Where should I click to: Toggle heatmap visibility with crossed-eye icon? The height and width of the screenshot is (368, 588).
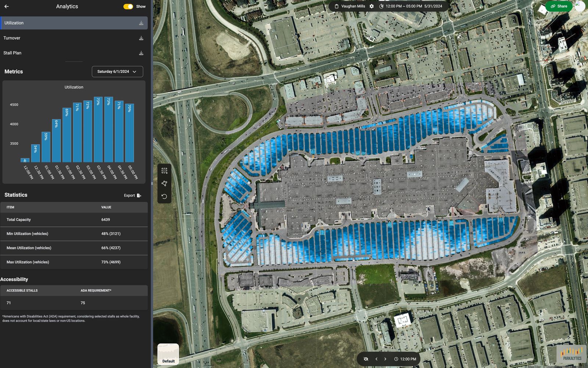click(366, 358)
